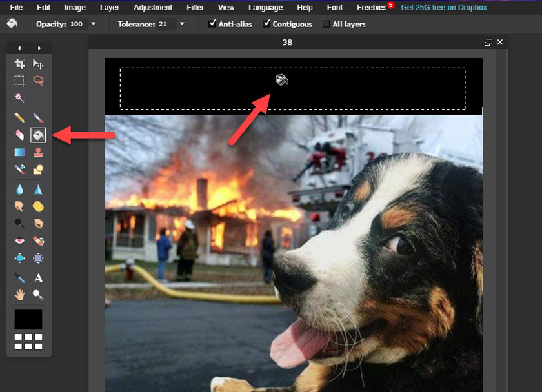Screen dimensions: 542x392
Task: Click the image window title 38
Action: tap(287, 42)
